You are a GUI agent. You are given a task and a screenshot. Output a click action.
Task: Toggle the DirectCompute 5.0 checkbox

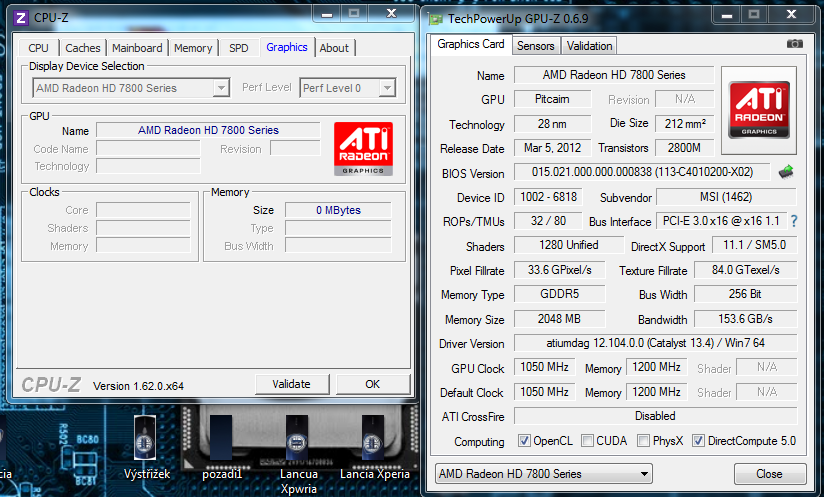click(x=698, y=441)
